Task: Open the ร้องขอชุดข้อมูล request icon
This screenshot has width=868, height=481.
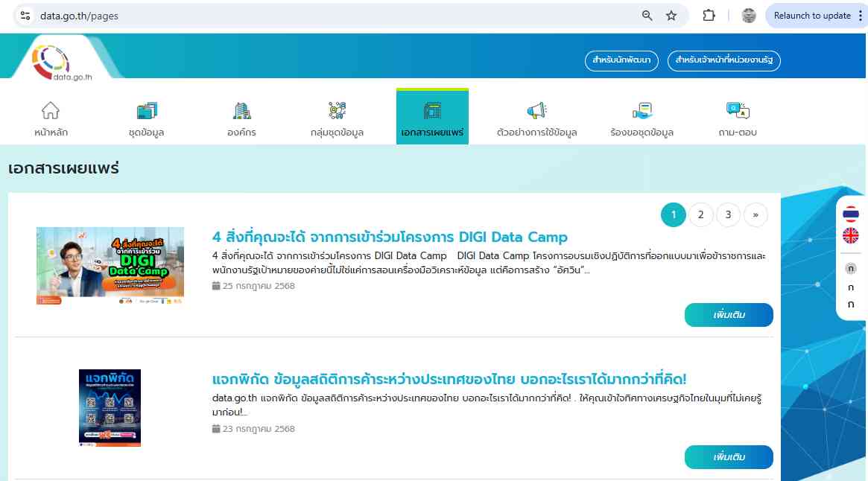Action: [642, 111]
